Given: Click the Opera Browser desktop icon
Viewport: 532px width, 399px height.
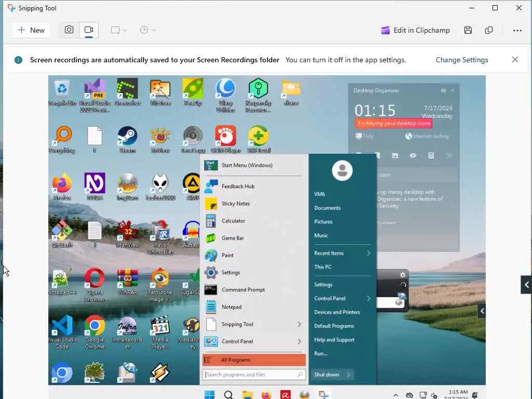Looking at the screenshot, I should coord(95,284).
